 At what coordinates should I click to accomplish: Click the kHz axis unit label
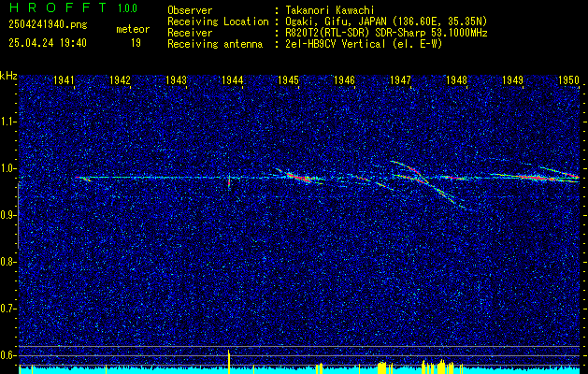click(x=8, y=76)
